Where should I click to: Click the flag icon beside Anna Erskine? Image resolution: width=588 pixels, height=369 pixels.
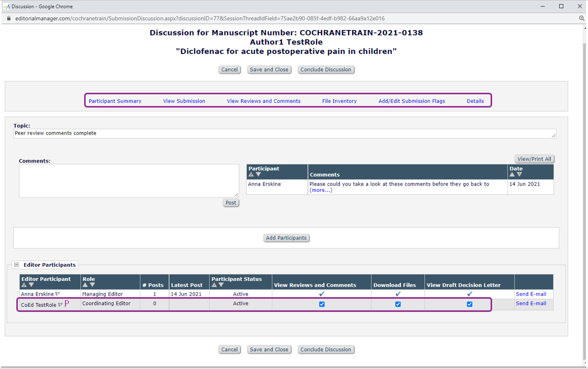58,294
